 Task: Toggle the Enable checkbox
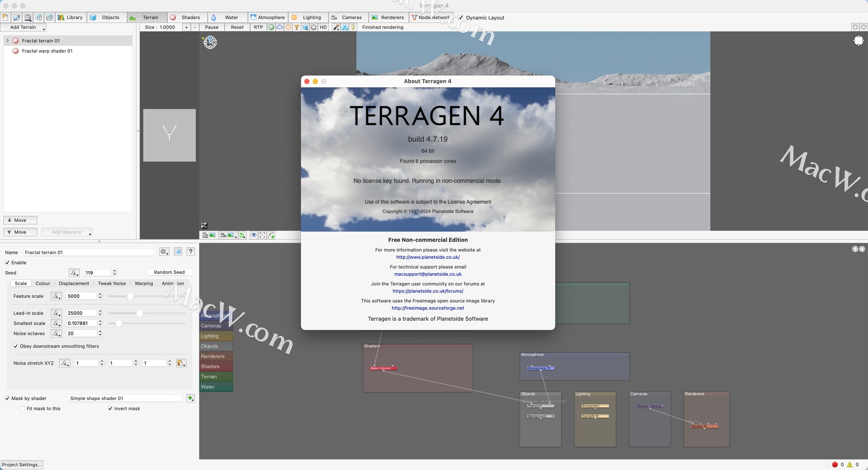point(7,263)
